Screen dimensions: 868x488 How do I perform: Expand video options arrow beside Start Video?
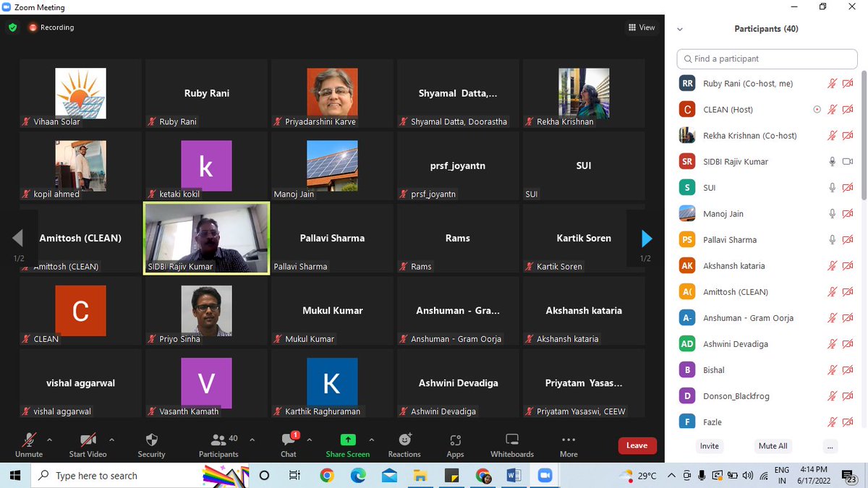pyautogui.click(x=111, y=440)
